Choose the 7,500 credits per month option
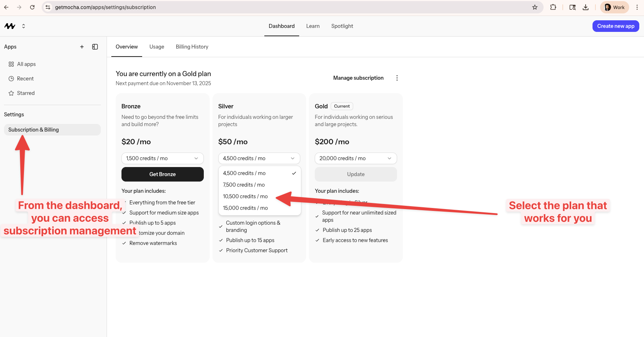The image size is (644, 337). coord(243,184)
